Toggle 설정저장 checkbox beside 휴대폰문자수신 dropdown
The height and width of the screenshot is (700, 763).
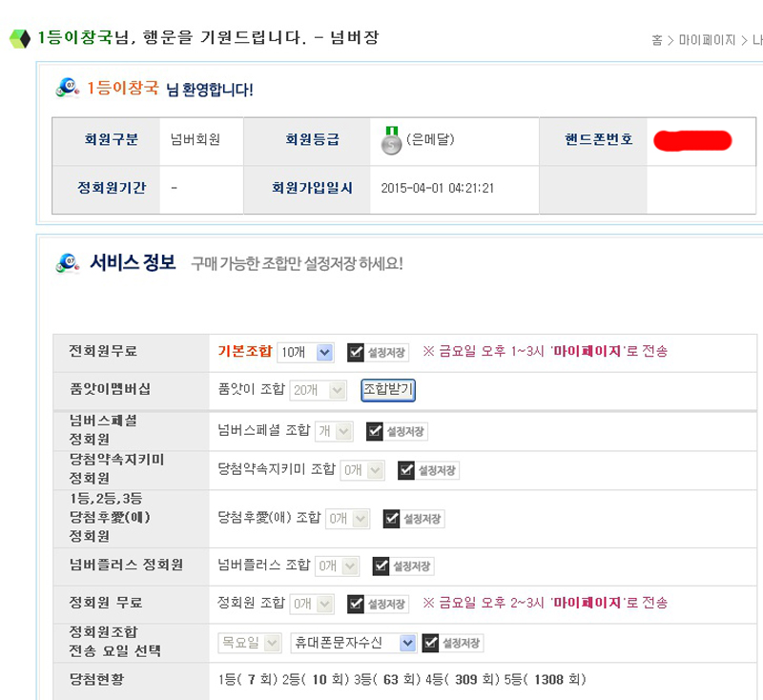point(429,643)
